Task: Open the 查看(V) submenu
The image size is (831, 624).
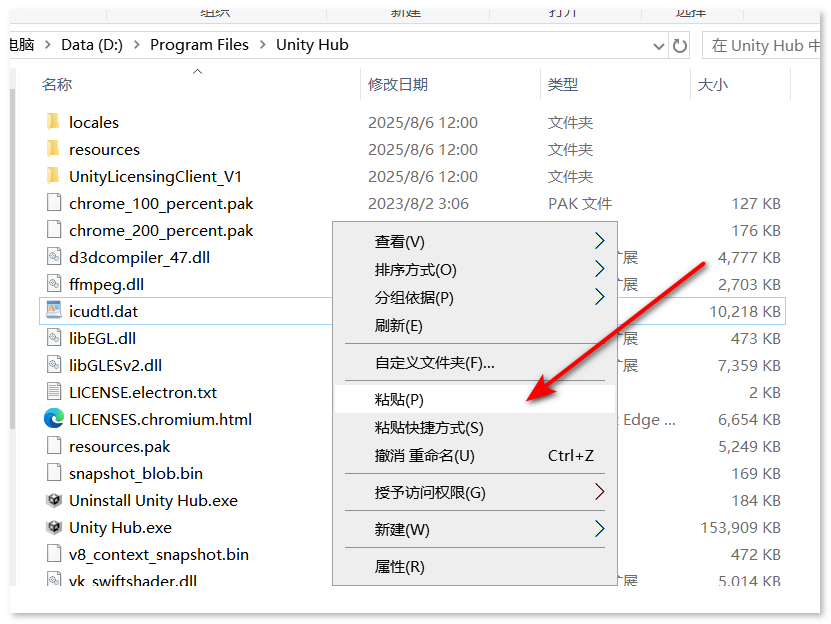Action: tap(475, 241)
